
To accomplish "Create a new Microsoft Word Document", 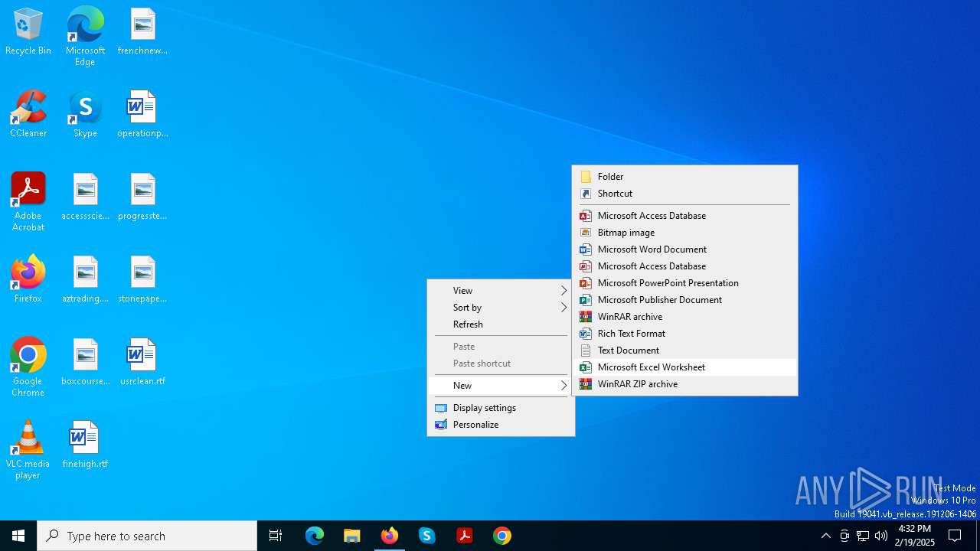I will (x=684, y=249).
